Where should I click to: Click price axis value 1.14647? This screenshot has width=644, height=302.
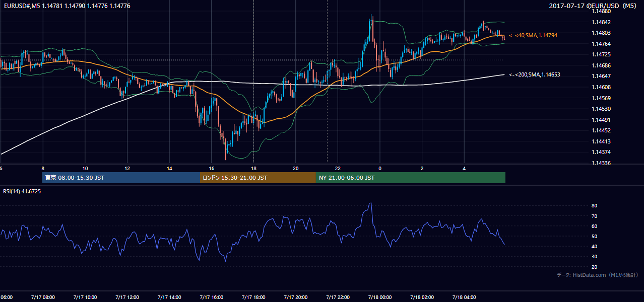pos(601,76)
